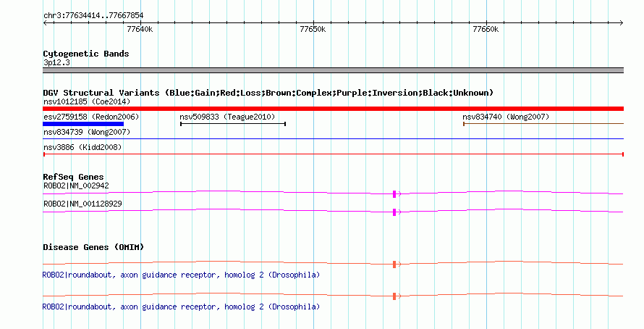Image resolution: width=644 pixels, height=329 pixels.
Task: Select the blue esv2759158 gain bar
Action: [83, 124]
